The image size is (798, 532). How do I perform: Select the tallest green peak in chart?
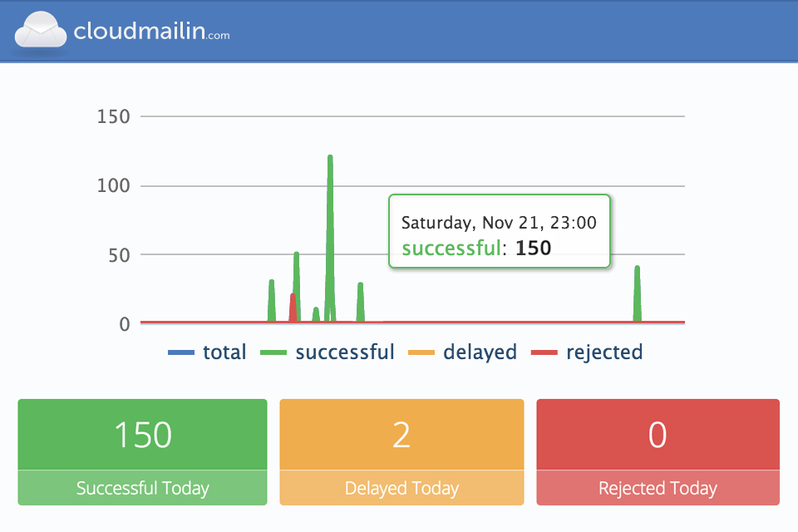click(x=330, y=158)
